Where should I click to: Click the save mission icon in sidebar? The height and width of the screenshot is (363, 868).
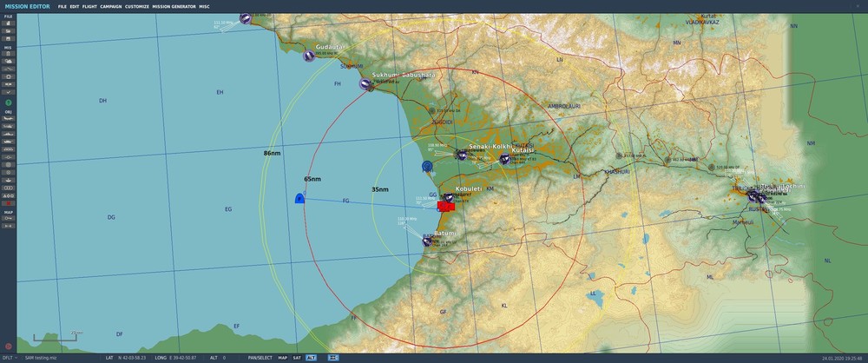[x=9, y=39]
